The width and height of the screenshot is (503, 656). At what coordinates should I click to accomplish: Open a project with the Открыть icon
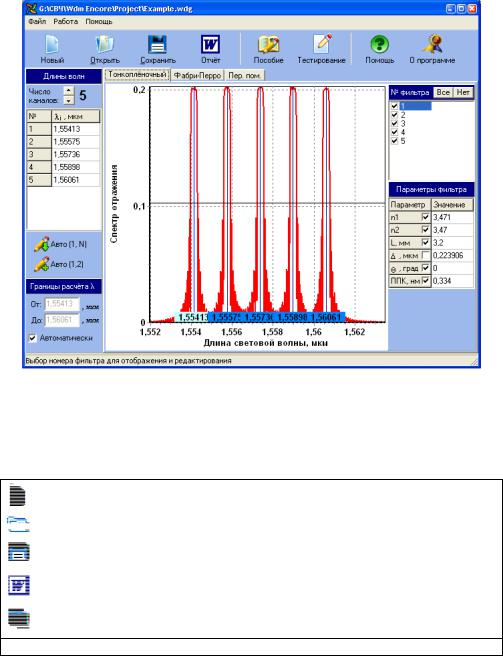[104, 45]
